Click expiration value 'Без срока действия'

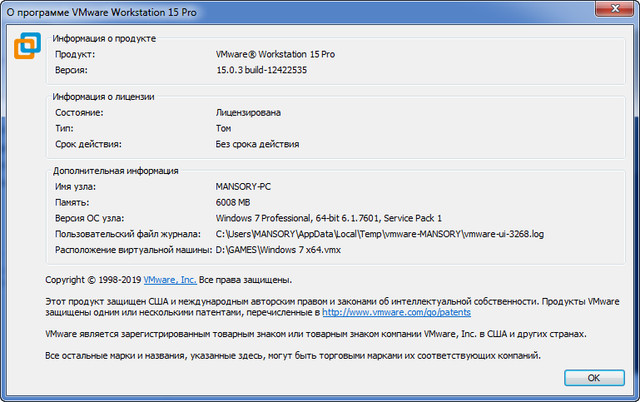click(257, 144)
